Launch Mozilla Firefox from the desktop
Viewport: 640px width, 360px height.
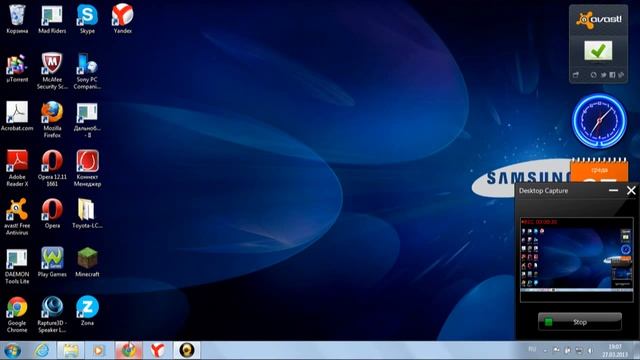[52, 119]
